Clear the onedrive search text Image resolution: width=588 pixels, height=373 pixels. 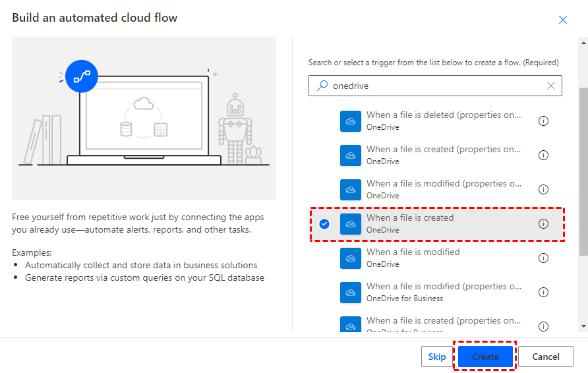click(551, 86)
